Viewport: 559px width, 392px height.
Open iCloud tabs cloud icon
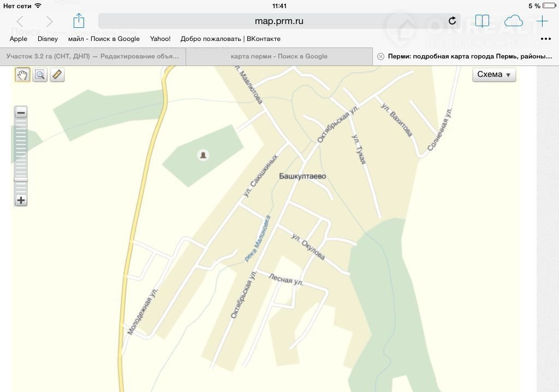coord(513,21)
